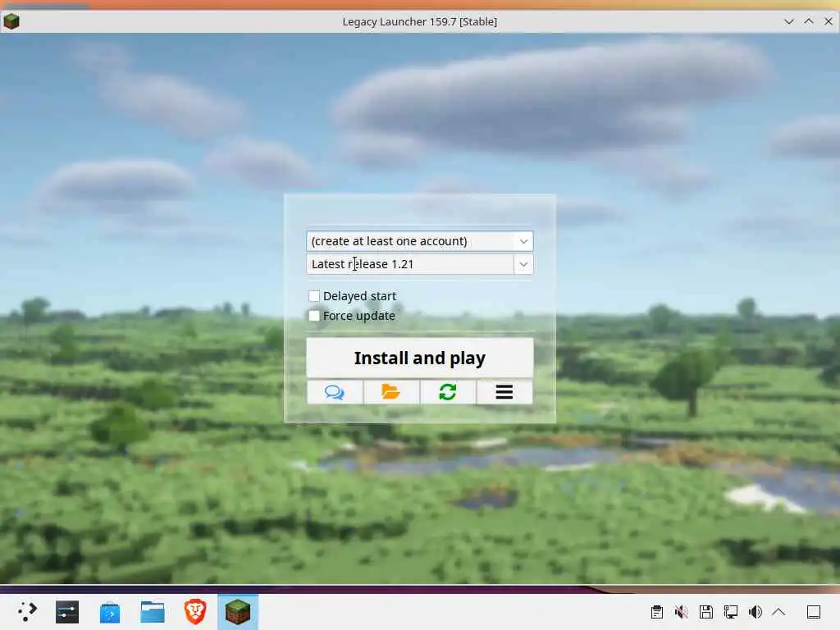
Task: Open the application launcher in the taskbar
Action: tap(26, 611)
